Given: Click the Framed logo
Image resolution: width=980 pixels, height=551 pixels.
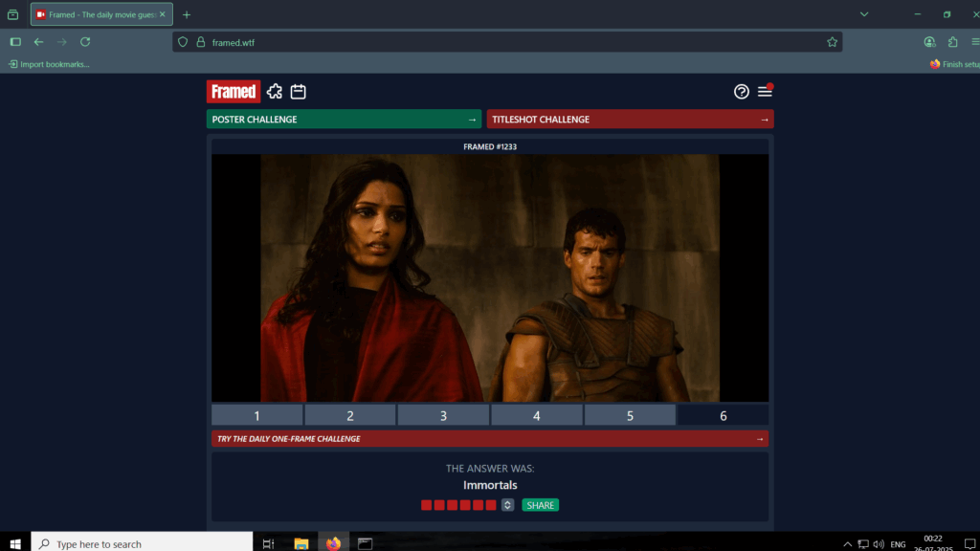Looking at the screenshot, I should [233, 92].
